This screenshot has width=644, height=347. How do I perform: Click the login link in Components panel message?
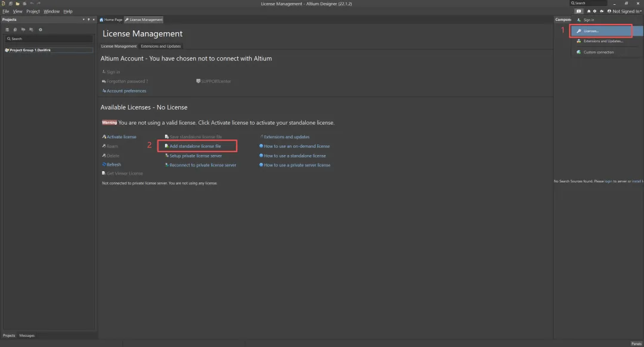click(x=608, y=181)
